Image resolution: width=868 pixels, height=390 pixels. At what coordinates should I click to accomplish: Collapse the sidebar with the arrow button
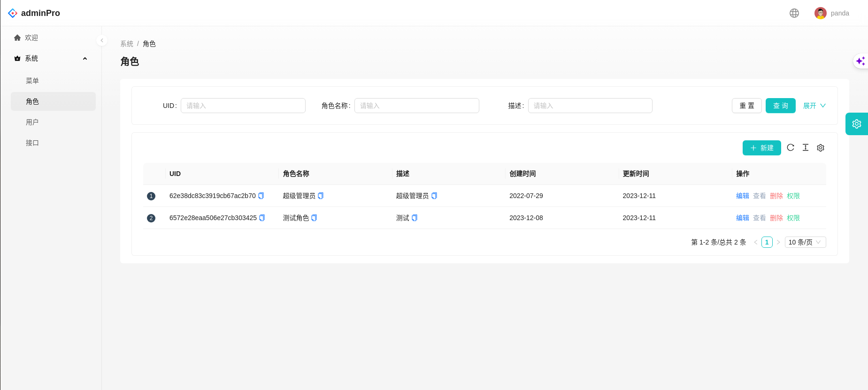pos(102,40)
